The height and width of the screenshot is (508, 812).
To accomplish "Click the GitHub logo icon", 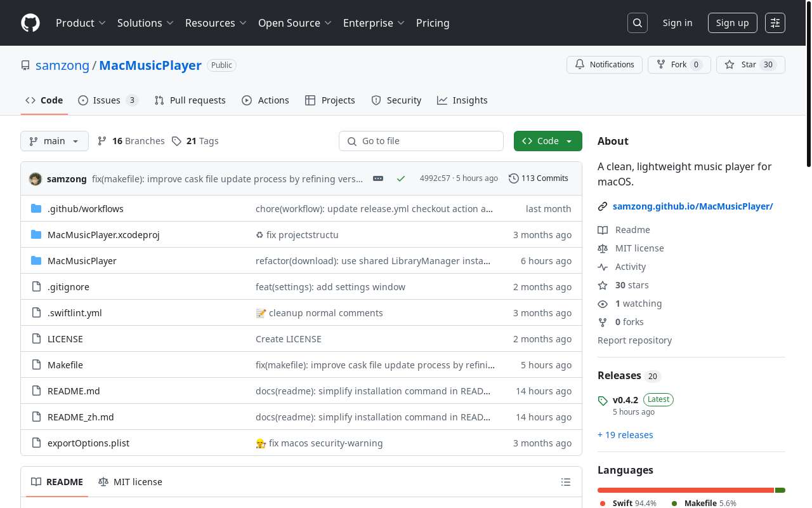I will click(x=30, y=23).
